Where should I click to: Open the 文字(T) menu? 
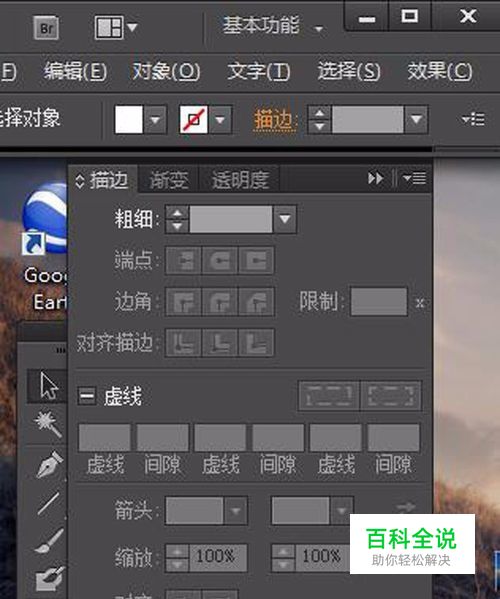259,71
